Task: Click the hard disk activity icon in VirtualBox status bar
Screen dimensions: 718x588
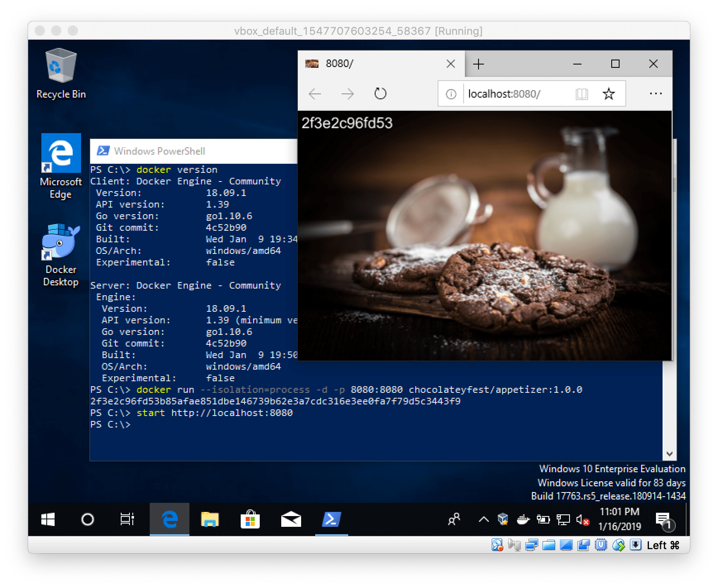Action: (497, 545)
